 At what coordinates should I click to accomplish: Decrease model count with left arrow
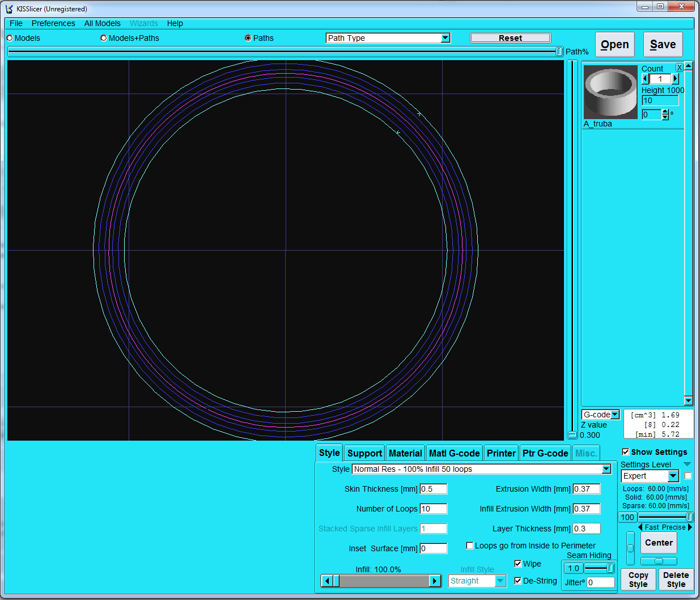tap(645, 79)
